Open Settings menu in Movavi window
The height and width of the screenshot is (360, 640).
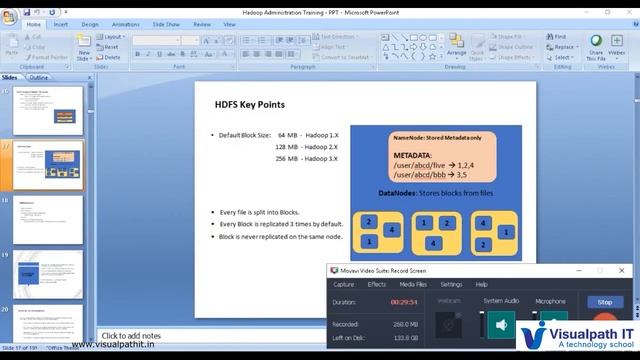point(451,284)
